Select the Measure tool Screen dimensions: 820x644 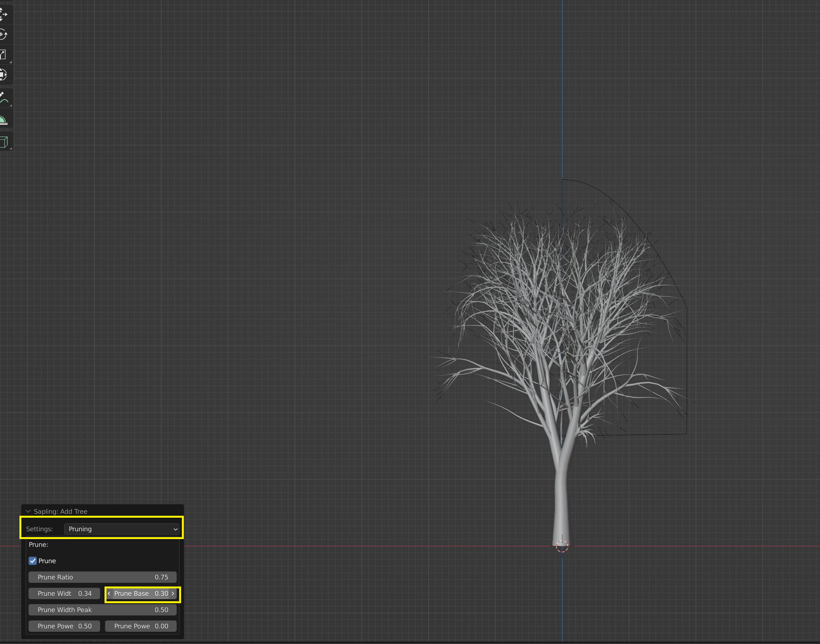point(4,120)
